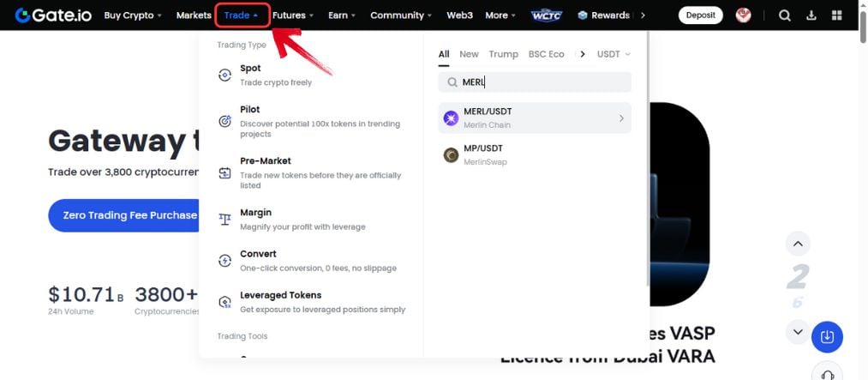Click the download icon in the header
Viewport: 868px width, 380px height.
(811, 15)
